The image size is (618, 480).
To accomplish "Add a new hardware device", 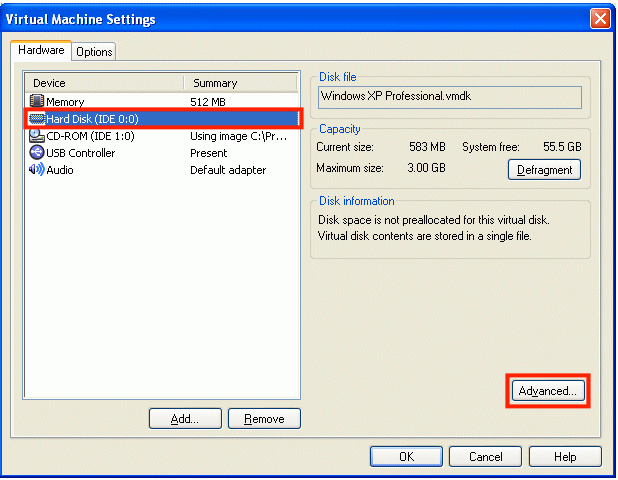I will click(185, 419).
